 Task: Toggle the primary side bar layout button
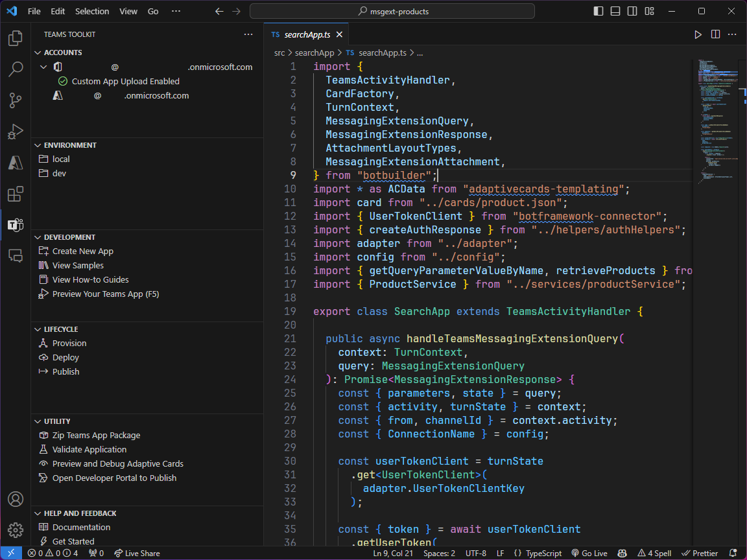[599, 11]
